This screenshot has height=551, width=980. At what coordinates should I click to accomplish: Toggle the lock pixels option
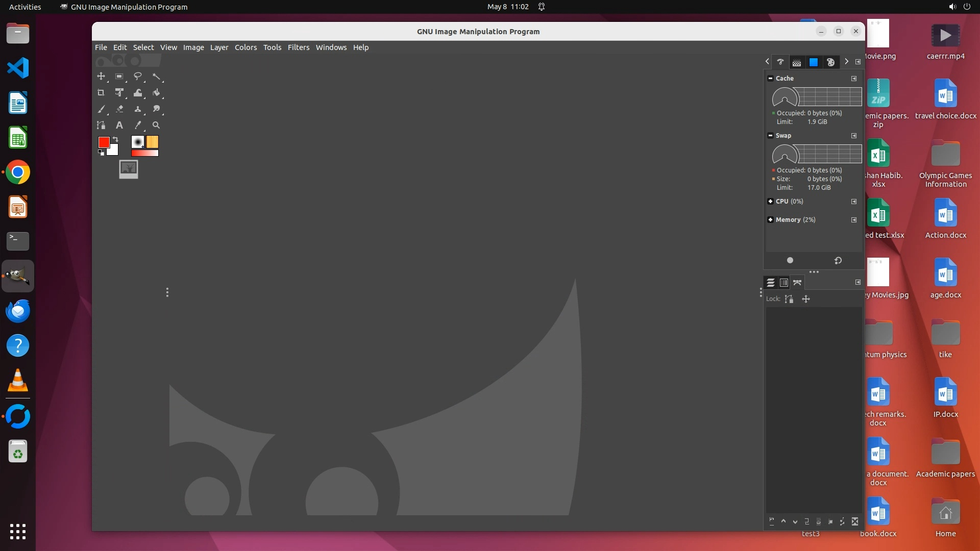click(789, 299)
